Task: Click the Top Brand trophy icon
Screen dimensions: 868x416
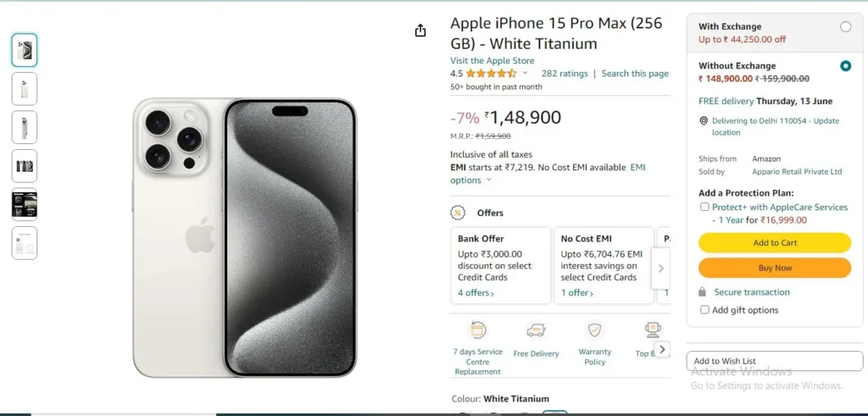Action: 653,330
